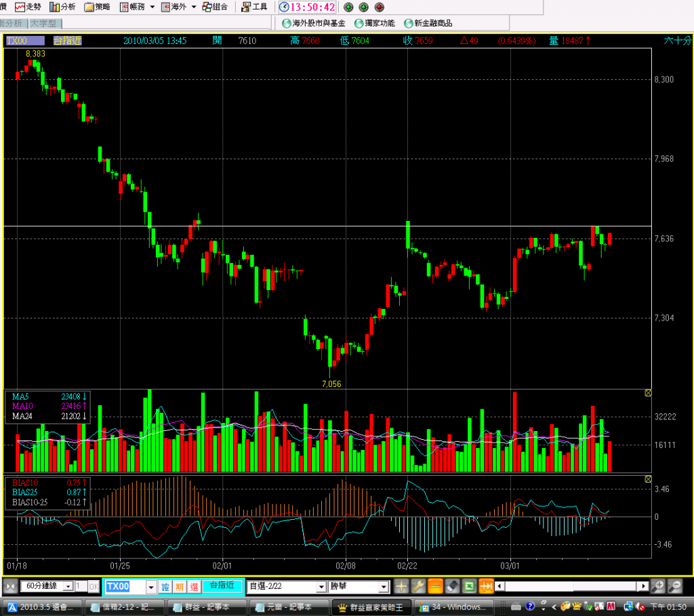Toggle the crosshair cursor tool
The height and width of the screenshot is (616, 694).
click(401, 587)
